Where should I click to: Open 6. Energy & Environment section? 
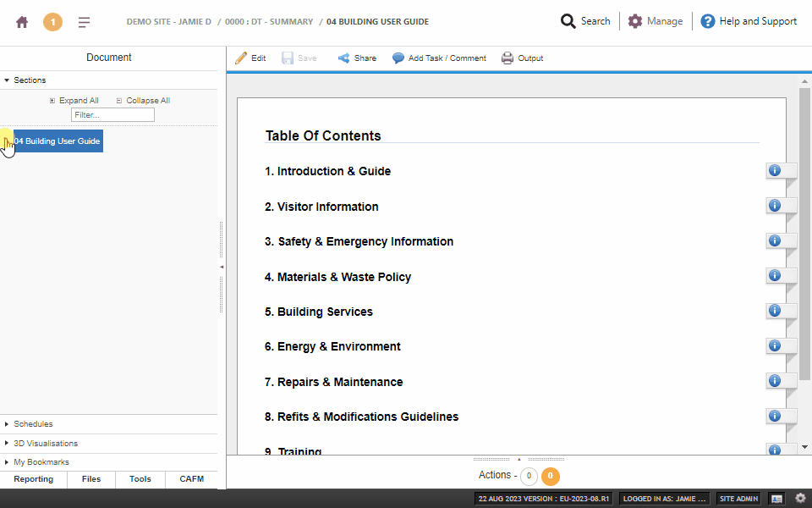(x=332, y=347)
